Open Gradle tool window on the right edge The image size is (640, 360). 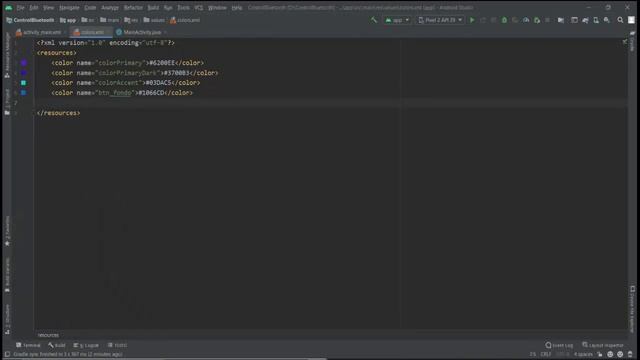pyautogui.click(x=632, y=41)
